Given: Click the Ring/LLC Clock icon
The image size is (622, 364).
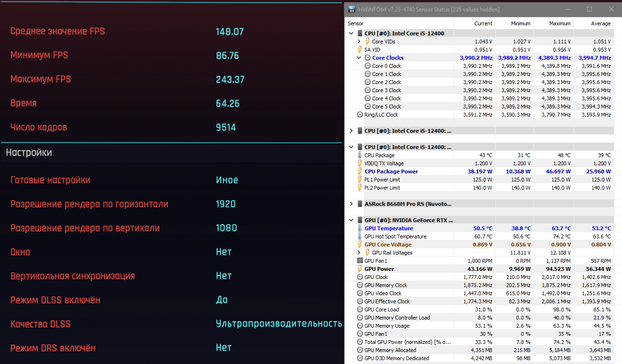Looking at the screenshot, I should (360, 115).
